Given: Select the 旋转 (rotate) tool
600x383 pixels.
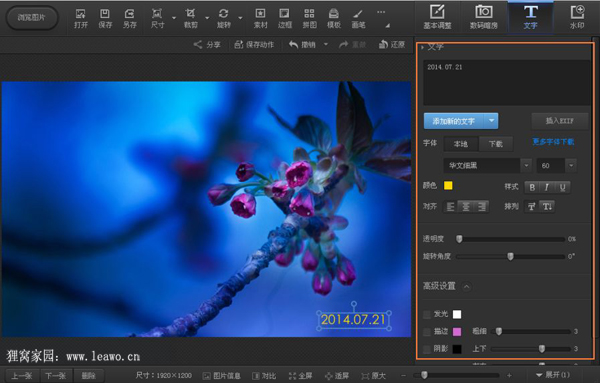Looking at the screenshot, I should point(224,19).
